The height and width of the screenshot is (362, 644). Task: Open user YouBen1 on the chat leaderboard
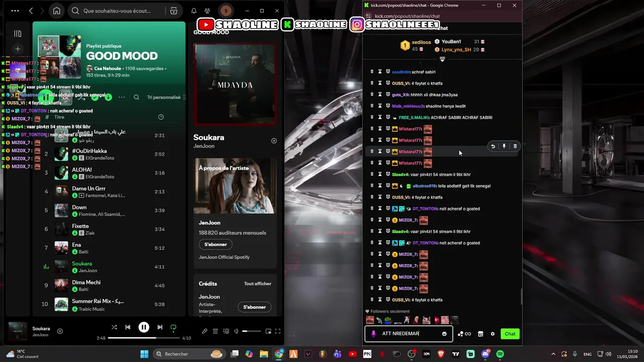tap(451, 42)
